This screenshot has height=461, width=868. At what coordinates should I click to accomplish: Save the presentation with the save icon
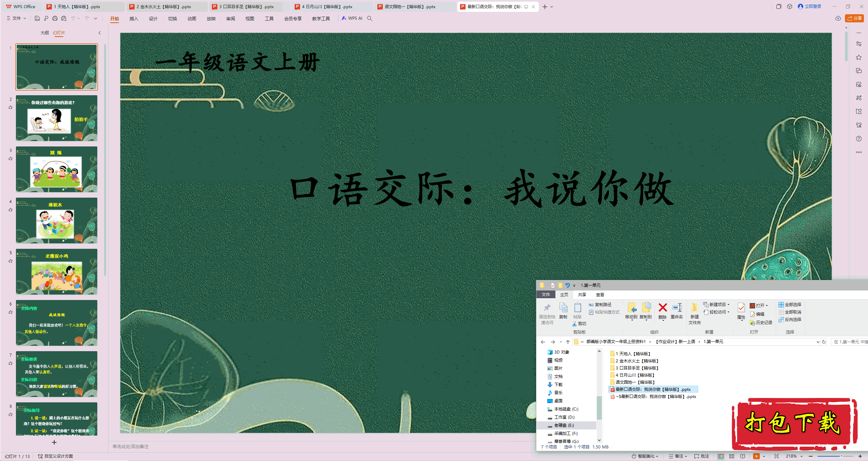pos(37,18)
